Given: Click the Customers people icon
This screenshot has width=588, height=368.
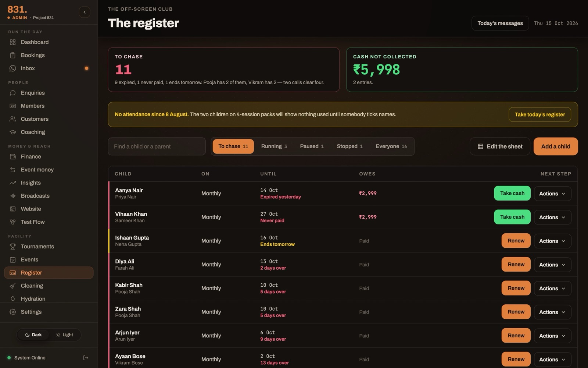Looking at the screenshot, I should coord(12,119).
